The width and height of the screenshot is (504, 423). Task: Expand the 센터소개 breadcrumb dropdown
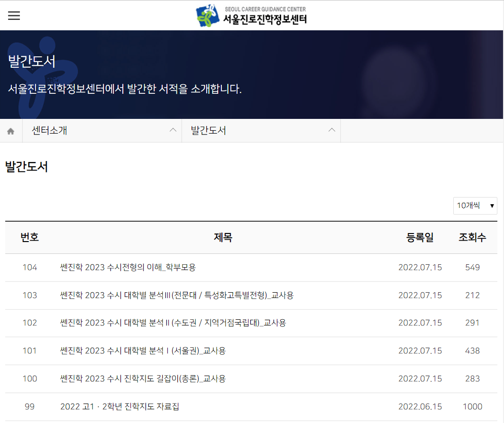[x=102, y=131]
